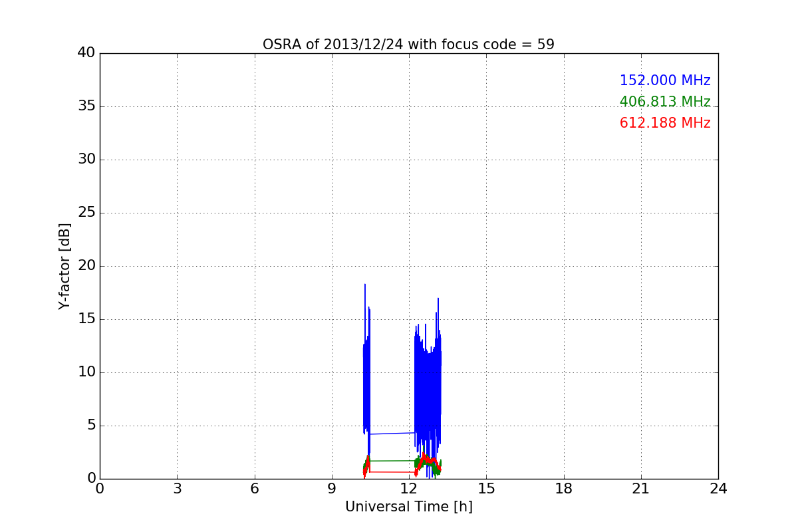This screenshot has width=798, height=532.
Task: Click the y-axis tick label 30
Action: coord(86,160)
